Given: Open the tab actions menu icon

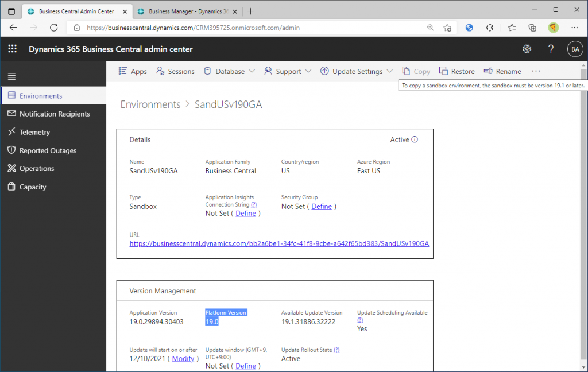Looking at the screenshot, I should point(11,11).
